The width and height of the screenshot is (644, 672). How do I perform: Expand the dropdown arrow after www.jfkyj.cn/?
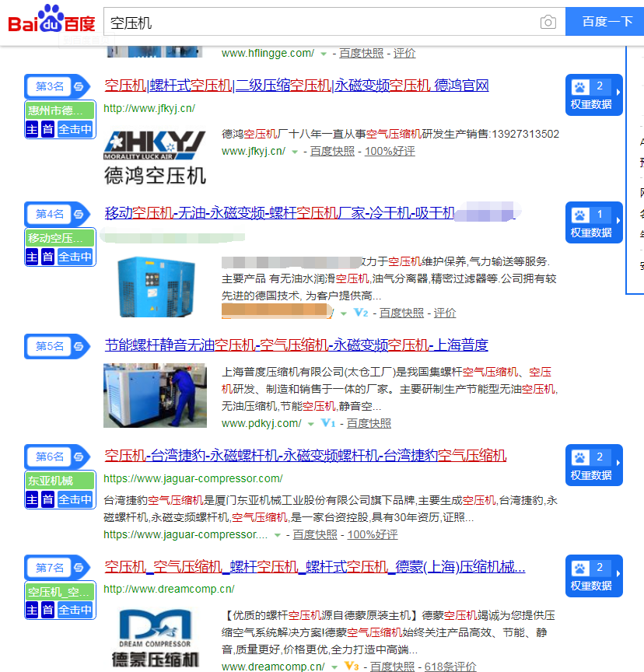pos(295,152)
